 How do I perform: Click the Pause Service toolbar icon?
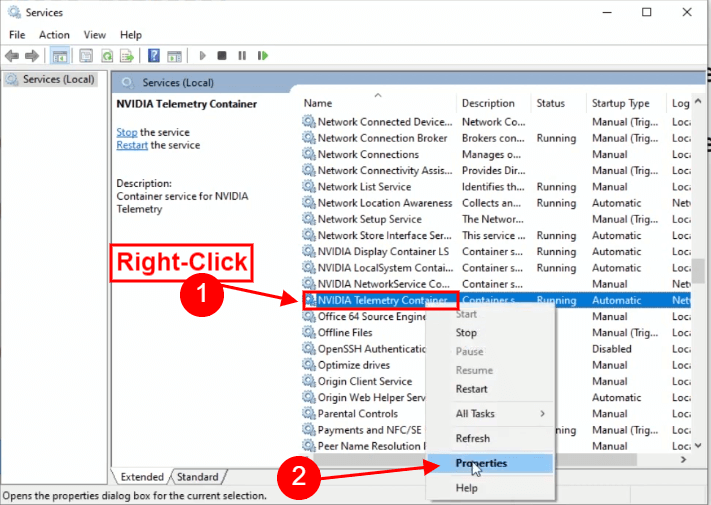point(242,56)
